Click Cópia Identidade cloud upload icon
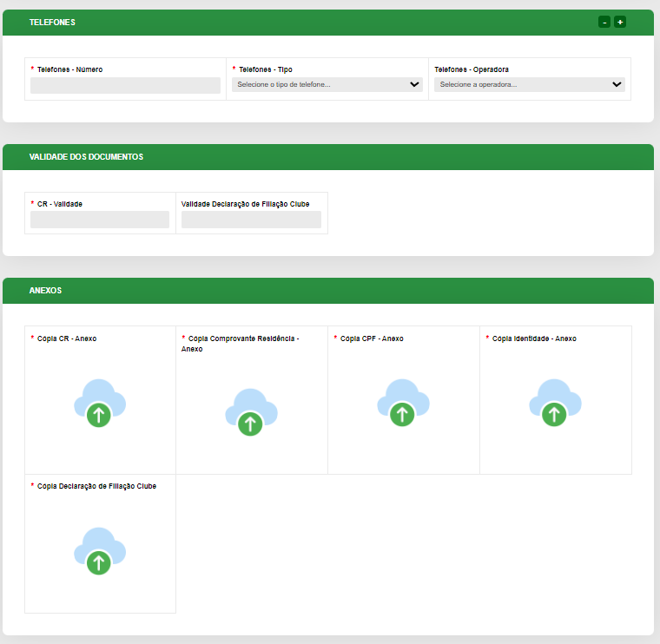Image resolution: width=660 pixels, height=644 pixels. point(554,404)
